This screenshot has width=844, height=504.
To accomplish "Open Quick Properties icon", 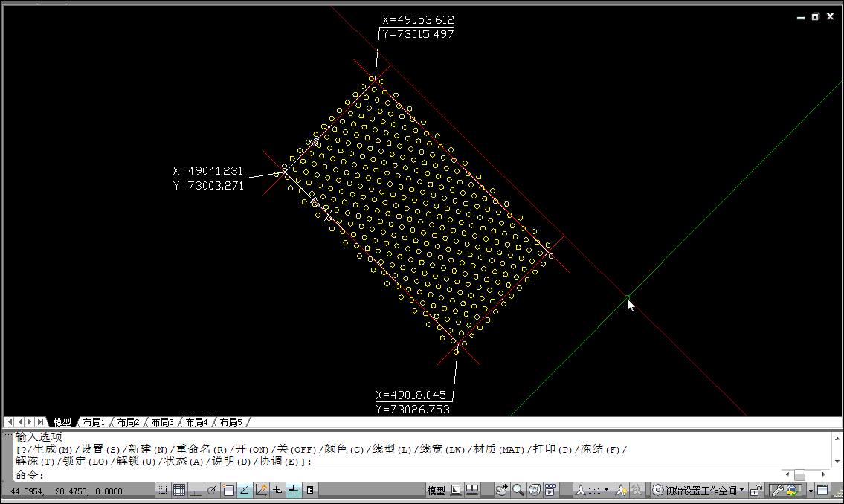I will (x=310, y=490).
